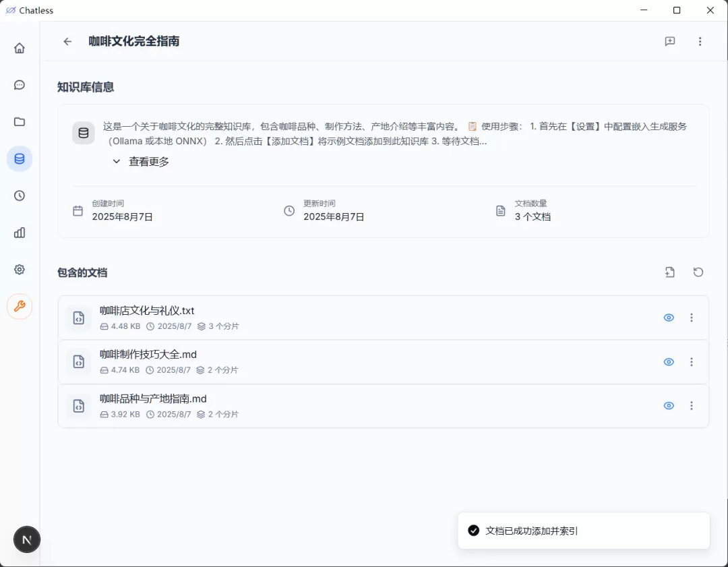Screen dimensions: 728x567
Task: Open Settings gear in sidebar
Action: tap(20, 270)
